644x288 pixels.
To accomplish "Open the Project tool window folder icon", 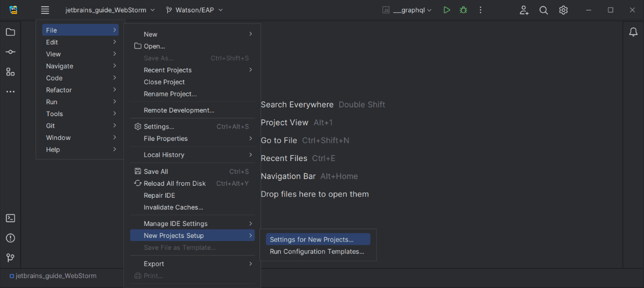I will click(x=10, y=32).
